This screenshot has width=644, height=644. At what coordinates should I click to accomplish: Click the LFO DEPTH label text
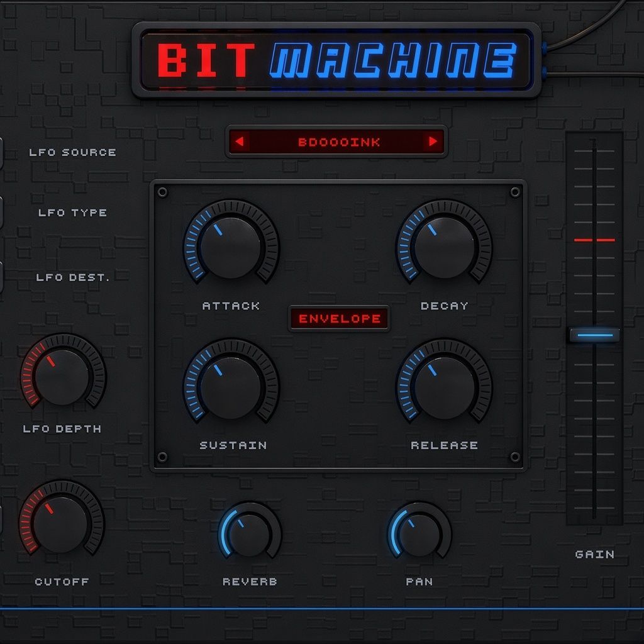coord(62,429)
